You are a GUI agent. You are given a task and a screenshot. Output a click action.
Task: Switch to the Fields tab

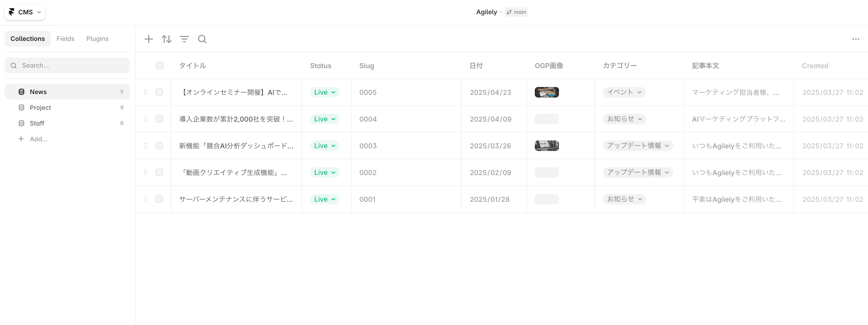click(65, 39)
